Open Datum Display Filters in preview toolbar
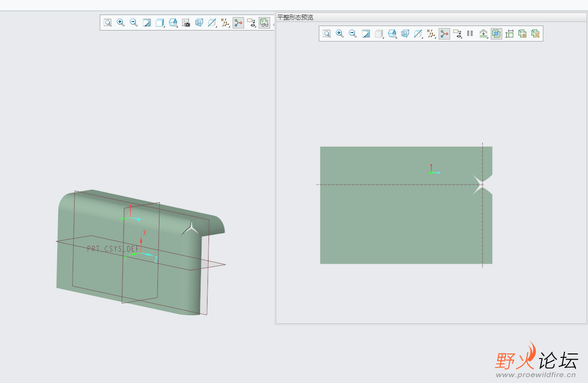The image size is (588, 383). click(x=431, y=34)
